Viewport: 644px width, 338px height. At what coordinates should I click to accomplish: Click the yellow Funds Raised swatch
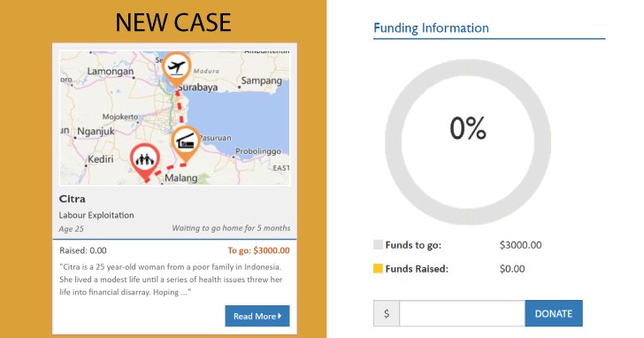378,269
